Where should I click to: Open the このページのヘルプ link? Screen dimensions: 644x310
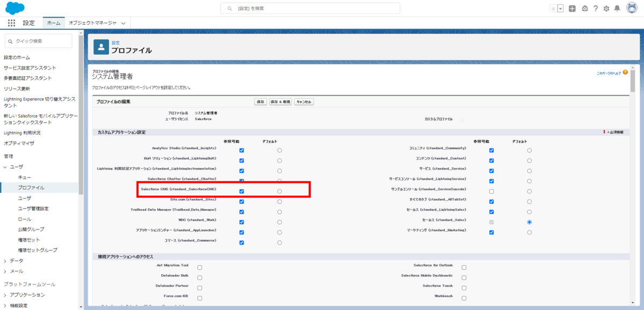point(609,72)
